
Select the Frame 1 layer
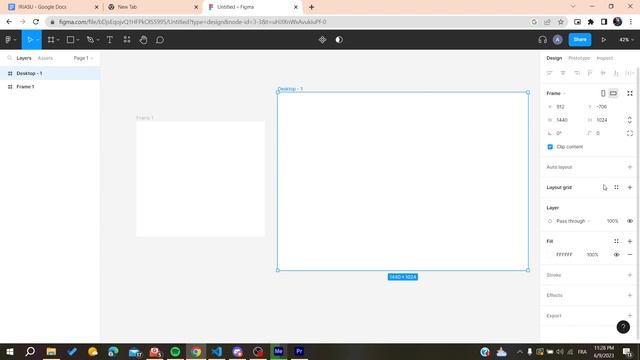tap(50, 87)
